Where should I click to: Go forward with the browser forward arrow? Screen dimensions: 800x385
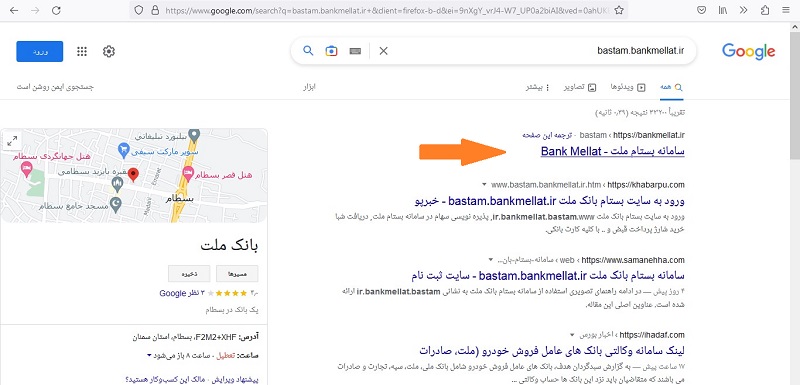pos(35,10)
